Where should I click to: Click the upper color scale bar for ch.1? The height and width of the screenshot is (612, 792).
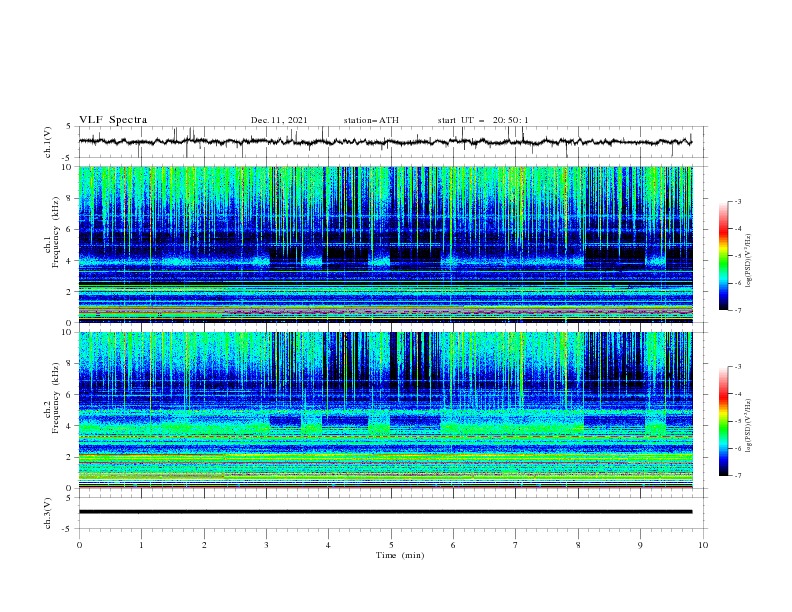(723, 255)
